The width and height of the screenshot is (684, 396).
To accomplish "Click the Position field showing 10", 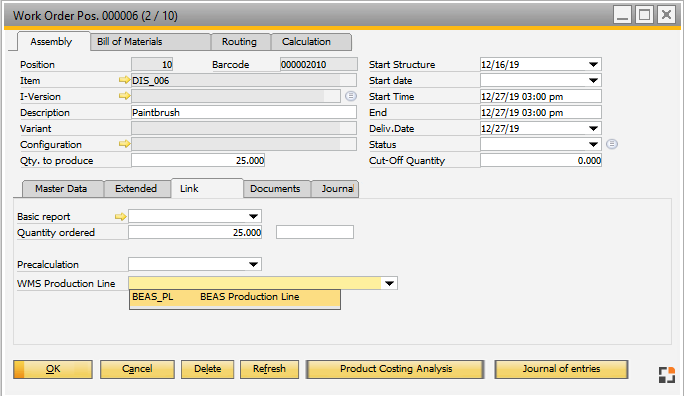I will 152,65.
